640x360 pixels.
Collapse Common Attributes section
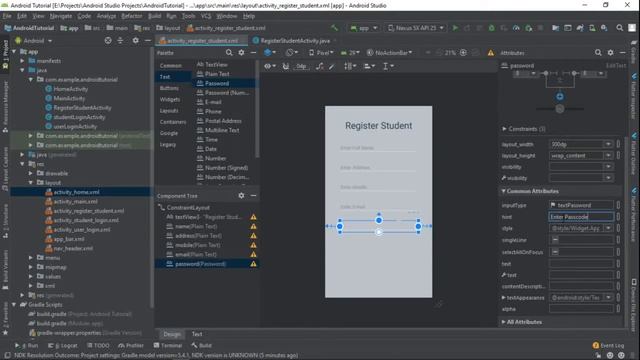(x=503, y=191)
